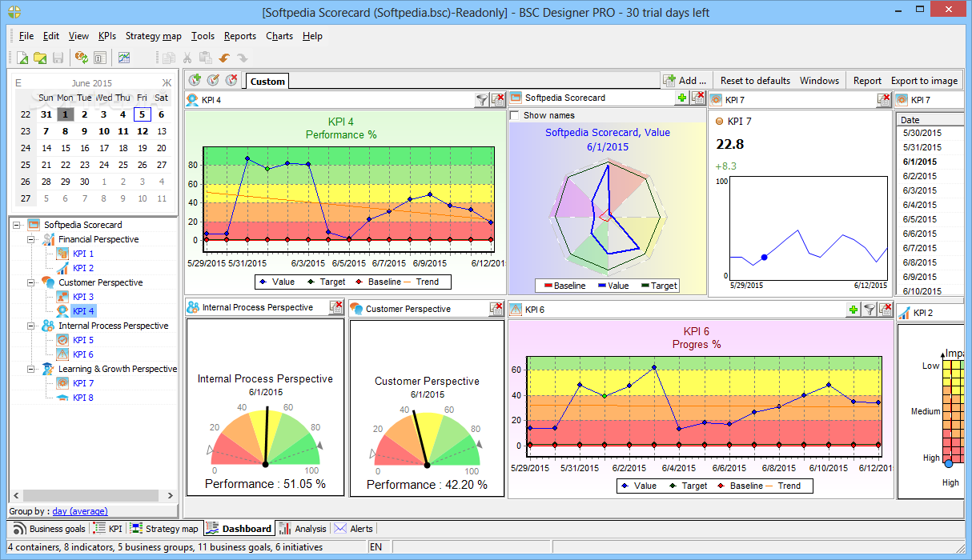
Task: Click Export to image button
Action: pos(924,80)
